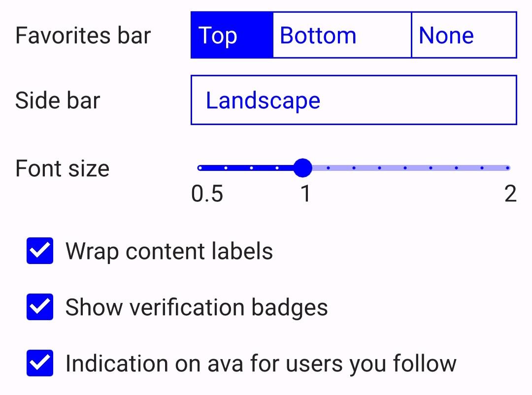Viewport: 532px width, 395px height.
Task: Click the "1" label under the slider
Action: pyautogui.click(x=305, y=194)
